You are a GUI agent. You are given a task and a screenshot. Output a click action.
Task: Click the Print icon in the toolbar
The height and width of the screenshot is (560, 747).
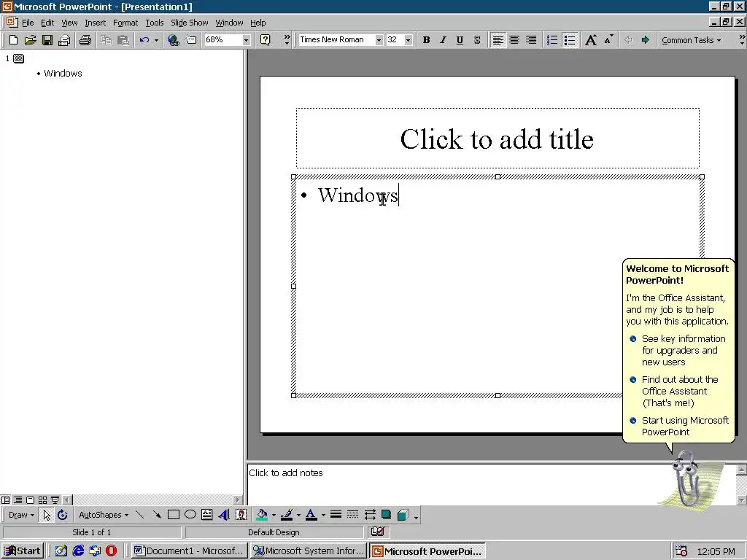tap(85, 40)
